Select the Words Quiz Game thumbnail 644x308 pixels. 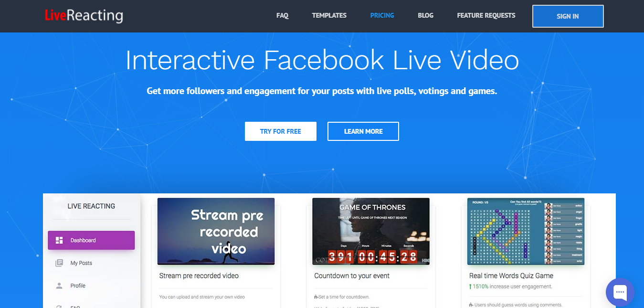click(526, 231)
